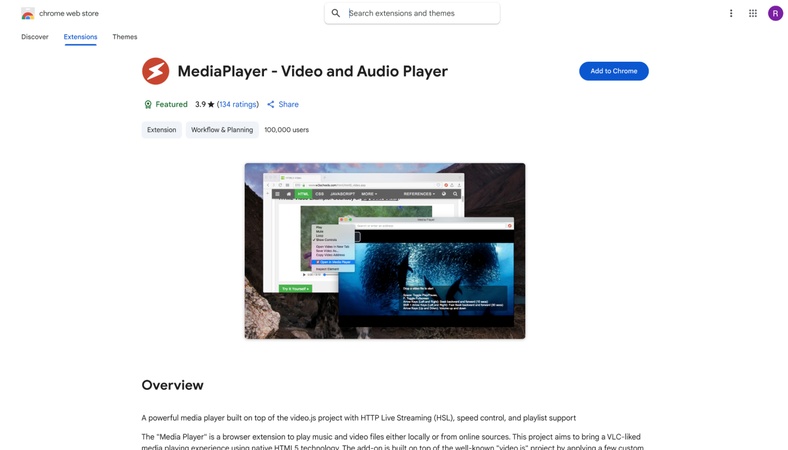Click the 3.9 rating value

(x=201, y=105)
